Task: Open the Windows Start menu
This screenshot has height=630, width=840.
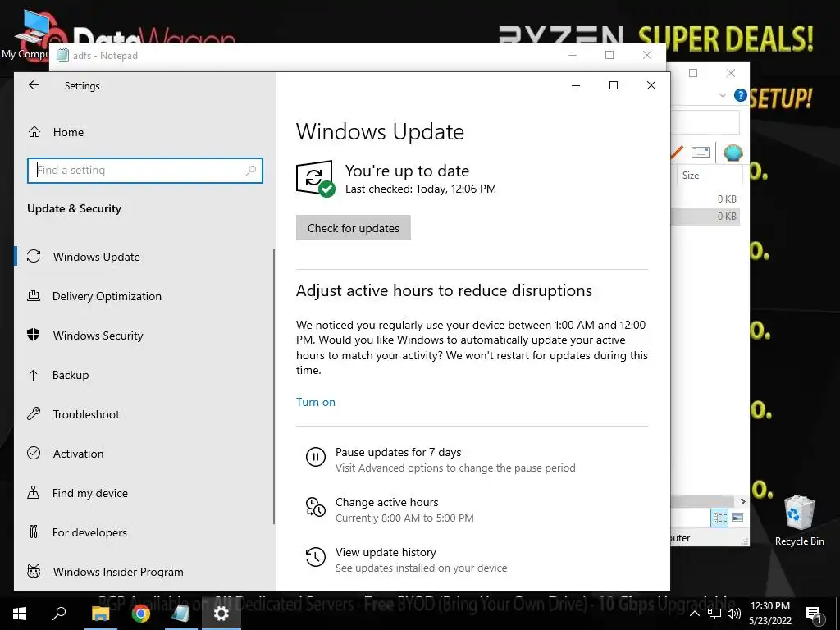Action: tap(20, 614)
